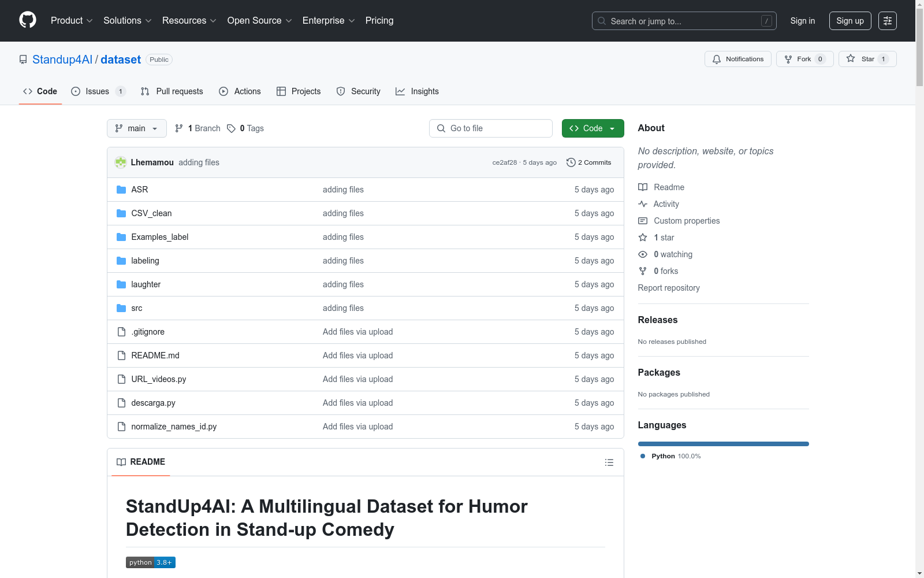Switch to the Pull requests tab
This screenshot has width=924, height=578.
click(x=172, y=91)
